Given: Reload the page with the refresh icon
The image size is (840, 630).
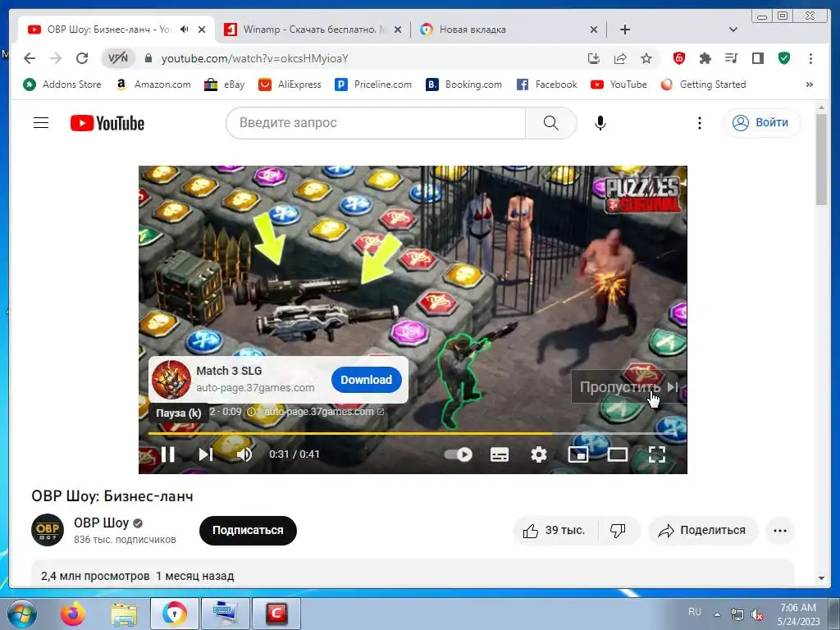Looking at the screenshot, I should coord(82,58).
